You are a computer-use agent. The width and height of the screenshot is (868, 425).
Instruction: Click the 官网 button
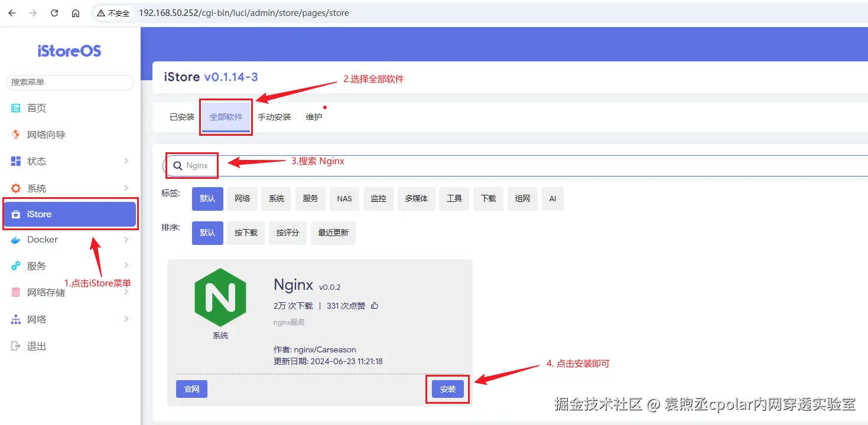[x=191, y=389]
